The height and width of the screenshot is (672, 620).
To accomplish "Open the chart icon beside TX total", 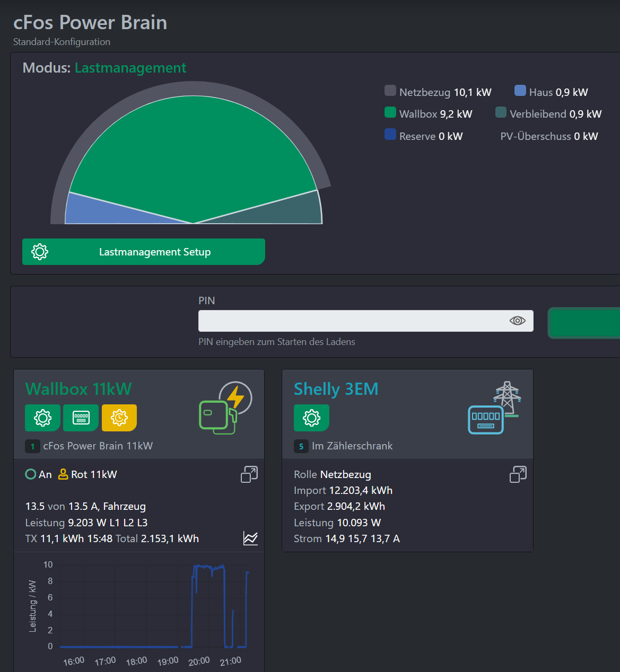I will point(250,538).
